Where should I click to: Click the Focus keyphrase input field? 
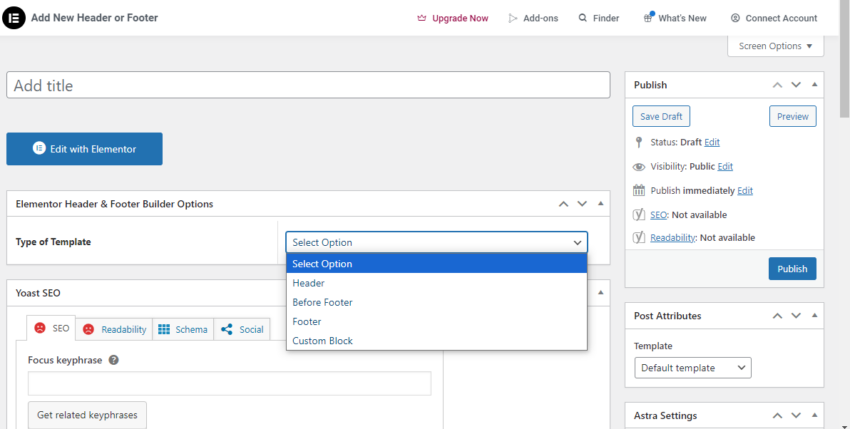click(229, 383)
